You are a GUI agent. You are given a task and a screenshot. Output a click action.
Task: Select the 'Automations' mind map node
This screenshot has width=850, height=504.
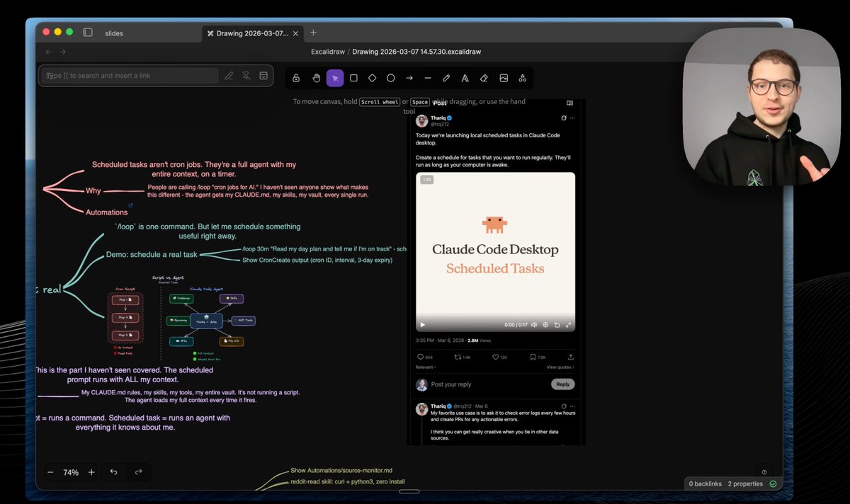point(107,212)
